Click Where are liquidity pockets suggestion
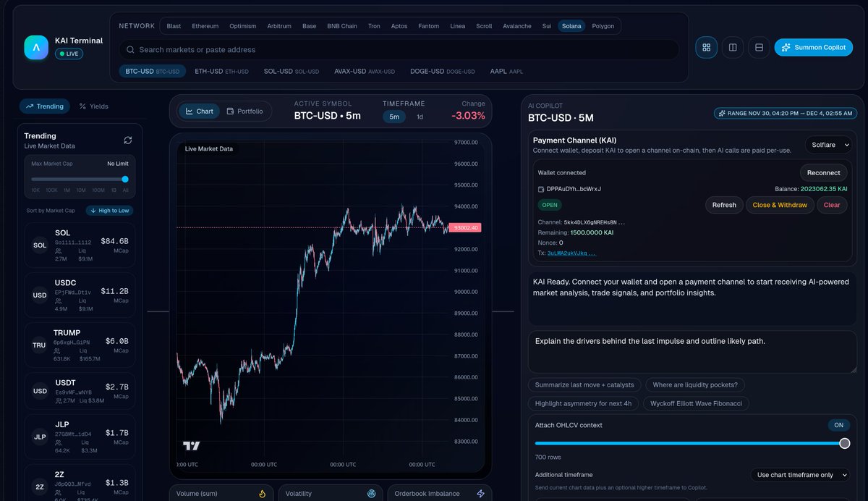Screen dimensions: 868x501 click(695, 385)
